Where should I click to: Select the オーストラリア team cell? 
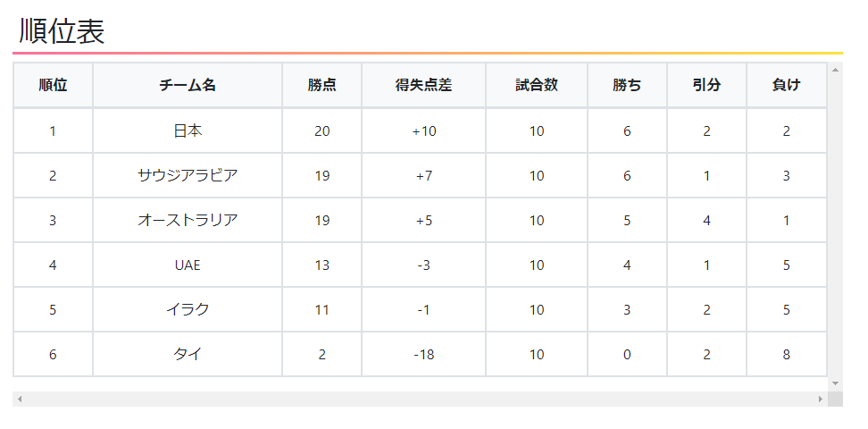point(188,220)
